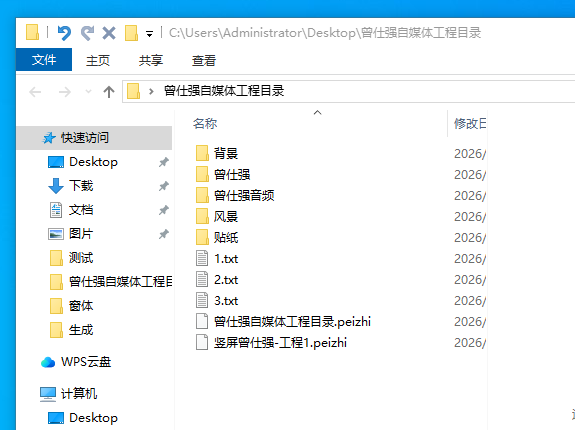The height and width of the screenshot is (430, 575).
Task: Switch to the 主页 ribbon tab
Action: pos(98,60)
